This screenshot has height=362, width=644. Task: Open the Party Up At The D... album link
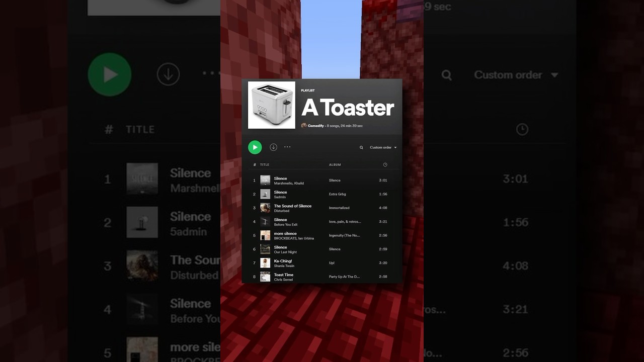[x=345, y=277]
